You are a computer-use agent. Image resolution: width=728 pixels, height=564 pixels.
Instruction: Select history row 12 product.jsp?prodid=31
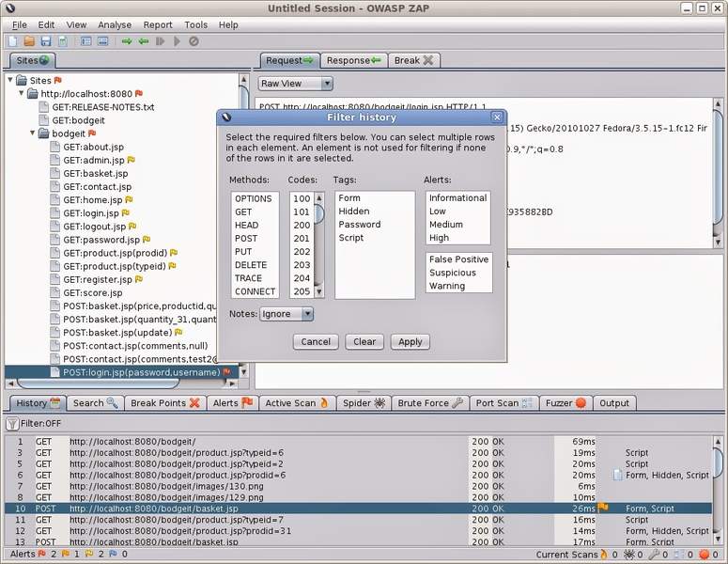(x=358, y=530)
